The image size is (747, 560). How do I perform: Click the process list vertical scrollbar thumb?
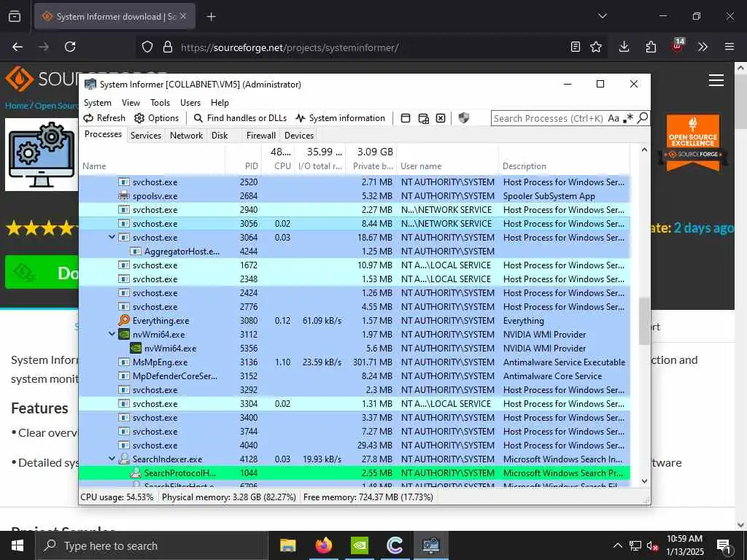(x=644, y=321)
